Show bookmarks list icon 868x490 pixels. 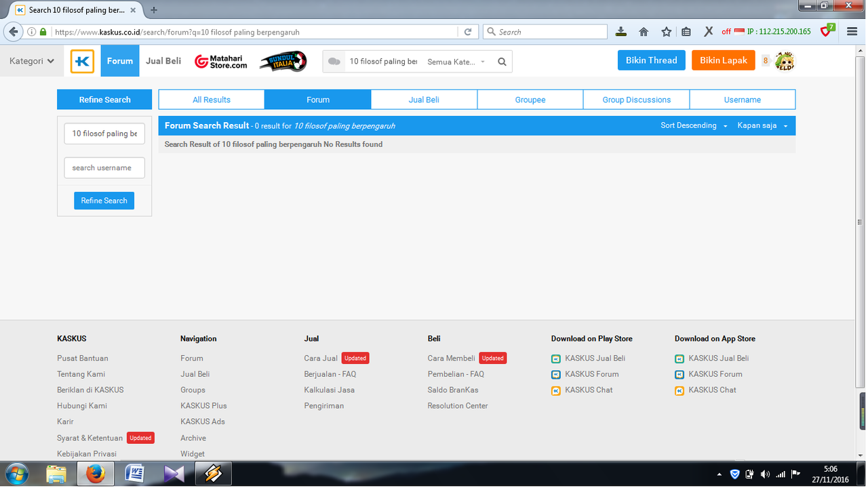686,32
